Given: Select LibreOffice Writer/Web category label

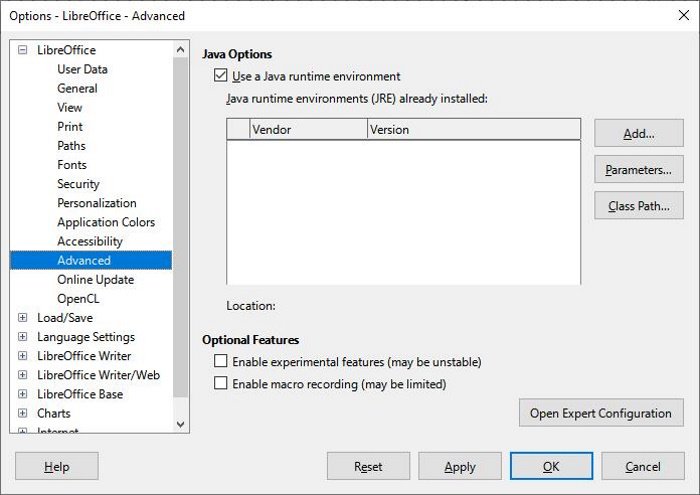Looking at the screenshot, I should click(x=99, y=375).
